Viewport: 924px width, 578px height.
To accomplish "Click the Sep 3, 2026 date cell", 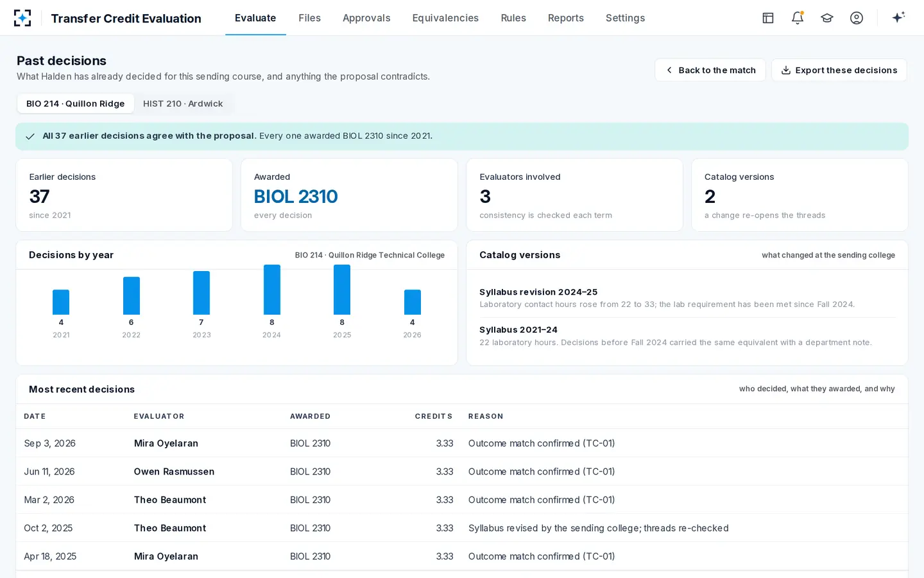I will coord(50,443).
